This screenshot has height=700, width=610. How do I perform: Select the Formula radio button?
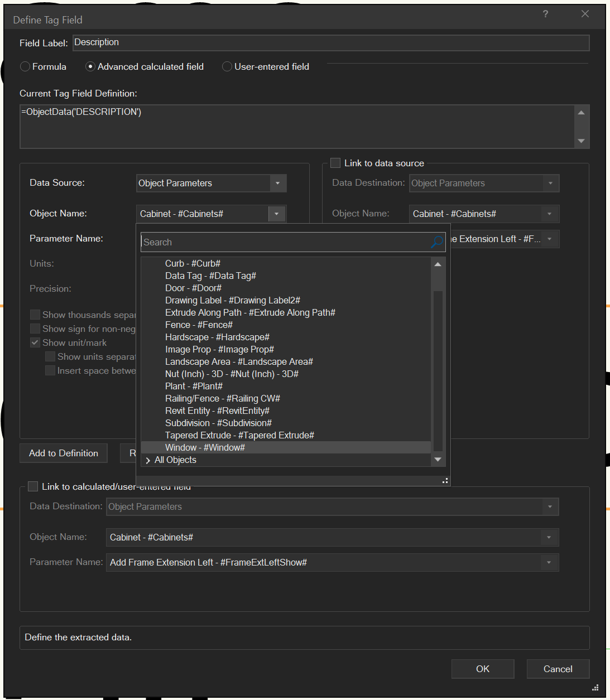[x=25, y=66]
